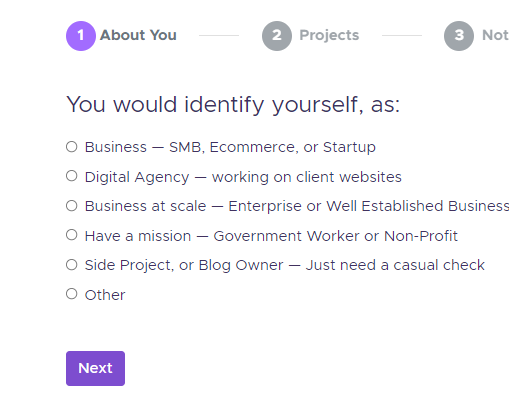Click the 'working on client websites' label text
The image size is (509, 399).
(307, 177)
